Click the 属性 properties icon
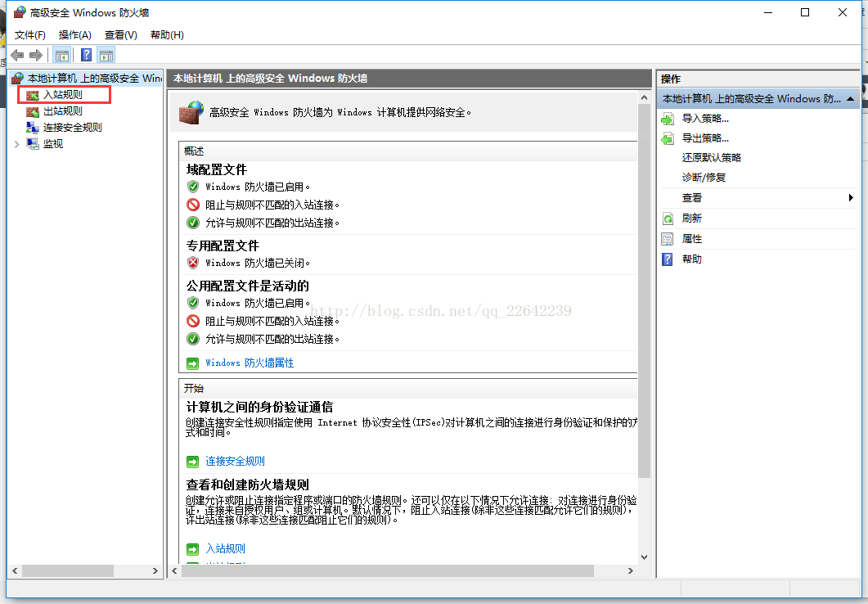Image resolution: width=868 pixels, height=604 pixels. (668, 239)
